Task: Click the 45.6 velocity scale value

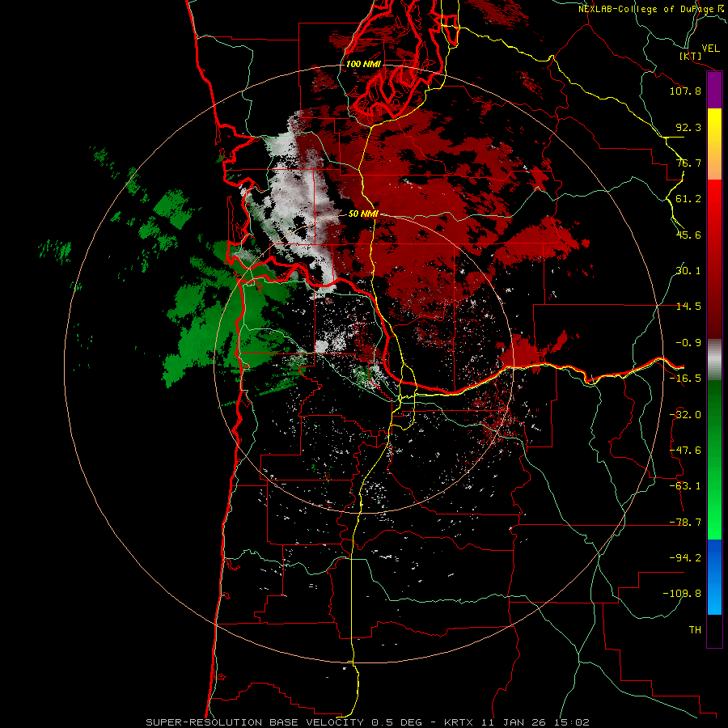Action: (x=688, y=235)
